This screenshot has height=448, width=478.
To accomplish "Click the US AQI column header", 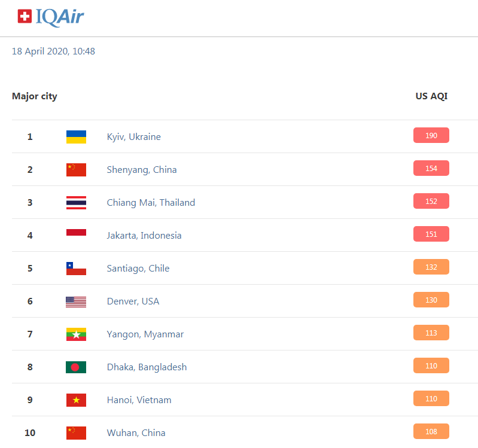I will click(431, 96).
